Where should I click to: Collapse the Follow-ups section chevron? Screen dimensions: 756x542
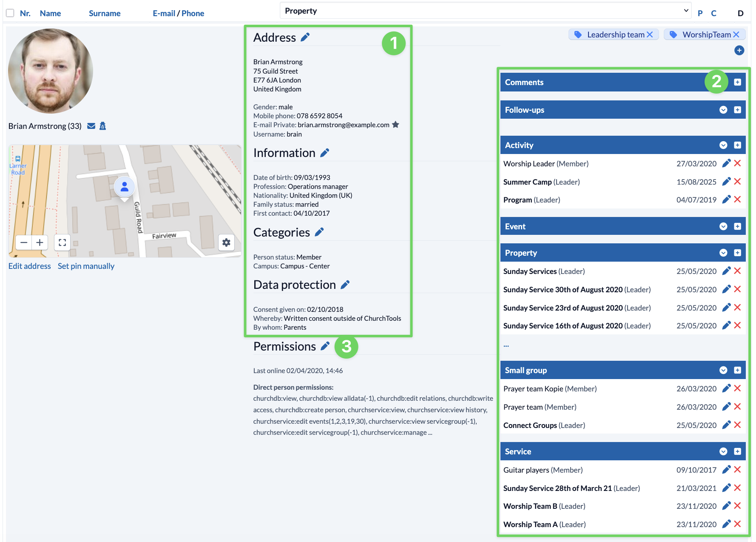coord(723,110)
